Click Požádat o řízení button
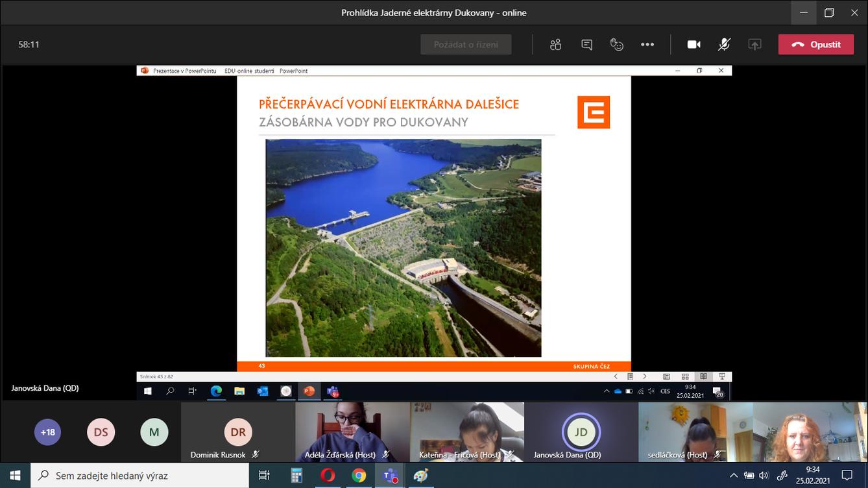 (466, 45)
